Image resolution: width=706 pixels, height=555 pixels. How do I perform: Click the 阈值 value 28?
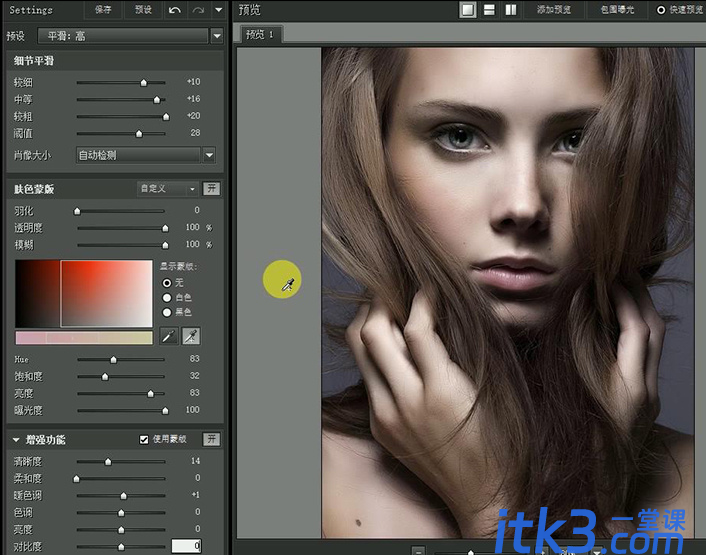195,133
